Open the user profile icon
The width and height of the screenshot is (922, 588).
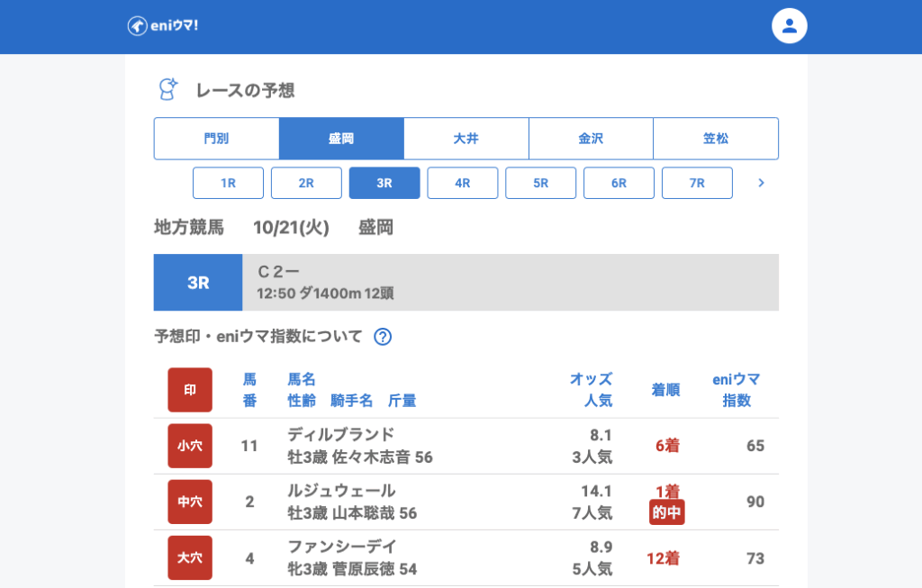789,26
